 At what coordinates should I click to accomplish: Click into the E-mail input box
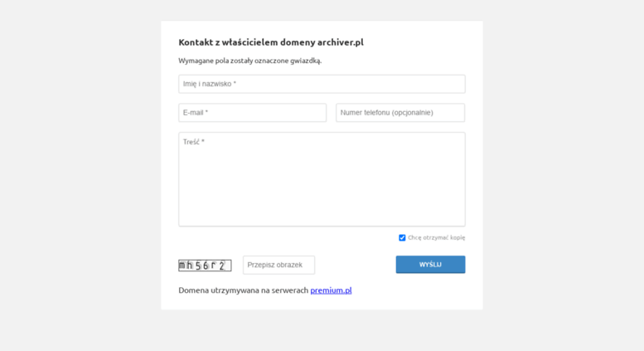click(x=252, y=113)
